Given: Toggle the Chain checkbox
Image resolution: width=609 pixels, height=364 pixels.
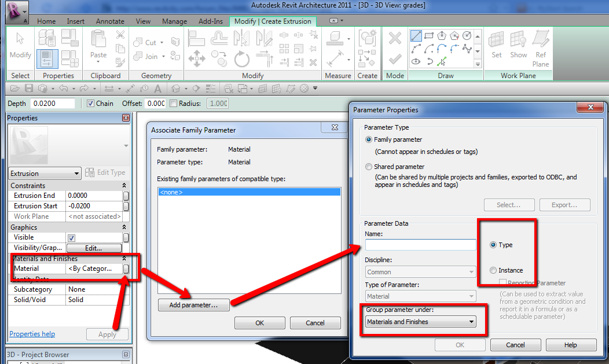Looking at the screenshot, I should 90,104.
